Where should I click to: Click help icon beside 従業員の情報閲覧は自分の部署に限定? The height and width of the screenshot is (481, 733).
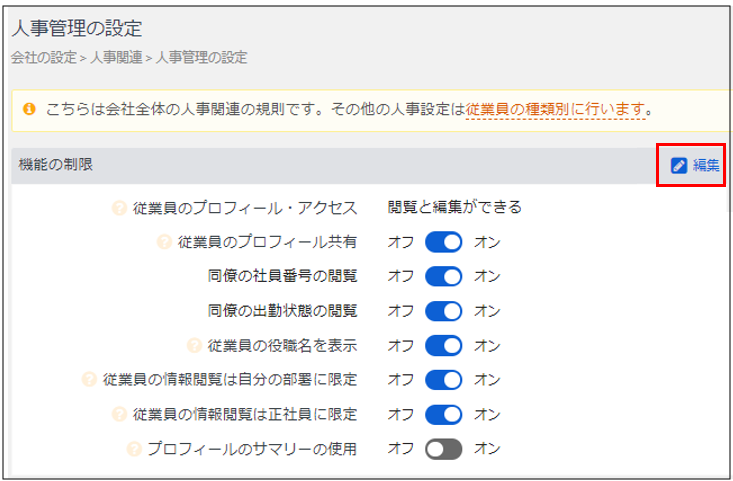point(90,380)
